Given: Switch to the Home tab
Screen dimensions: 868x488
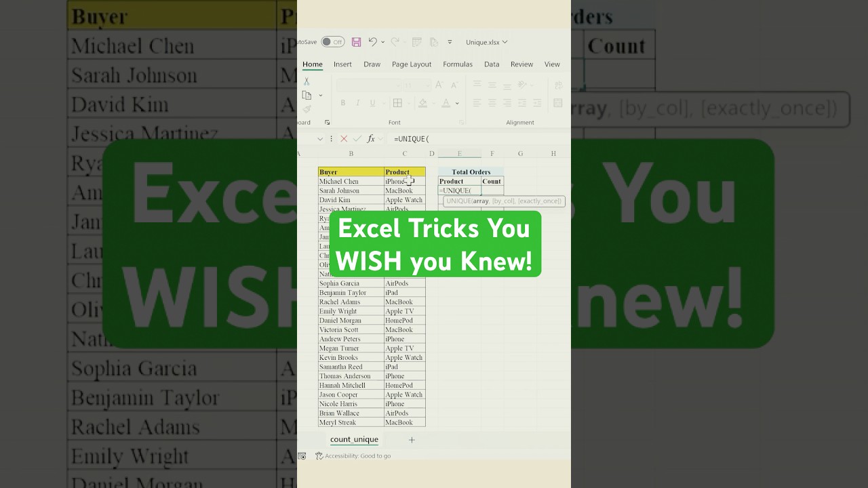Looking at the screenshot, I should [313, 64].
